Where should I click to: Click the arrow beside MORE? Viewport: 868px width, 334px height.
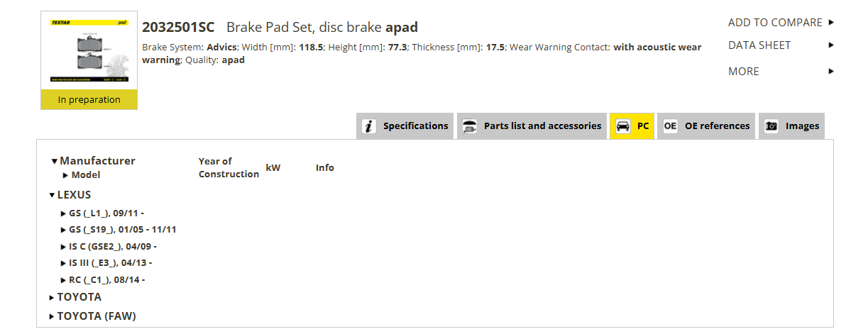tap(831, 72)
